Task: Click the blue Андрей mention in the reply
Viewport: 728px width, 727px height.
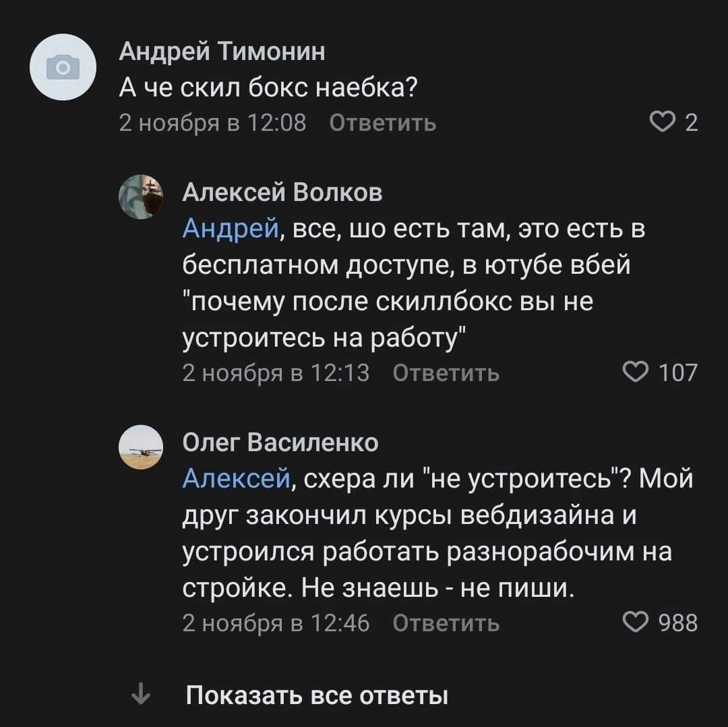Action: (229, 229)
